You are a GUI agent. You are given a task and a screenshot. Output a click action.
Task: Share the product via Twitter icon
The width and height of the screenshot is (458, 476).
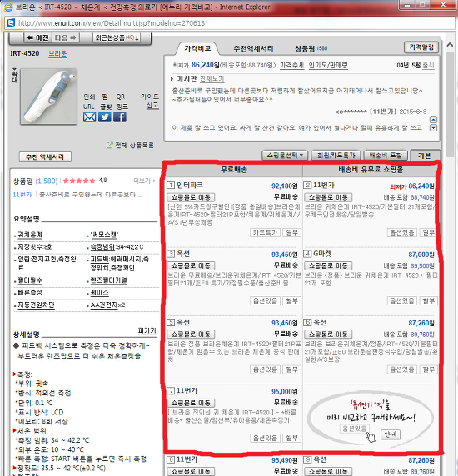click(104, 117)
